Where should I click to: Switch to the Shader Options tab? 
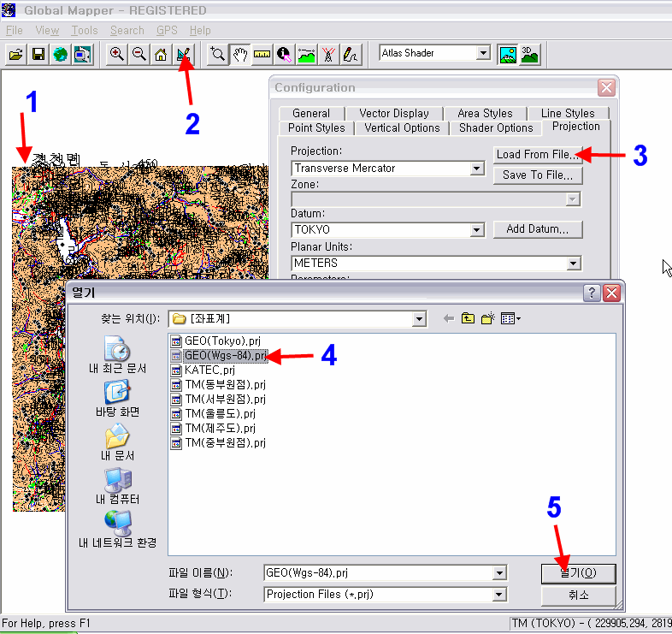[x=496, y=127]
